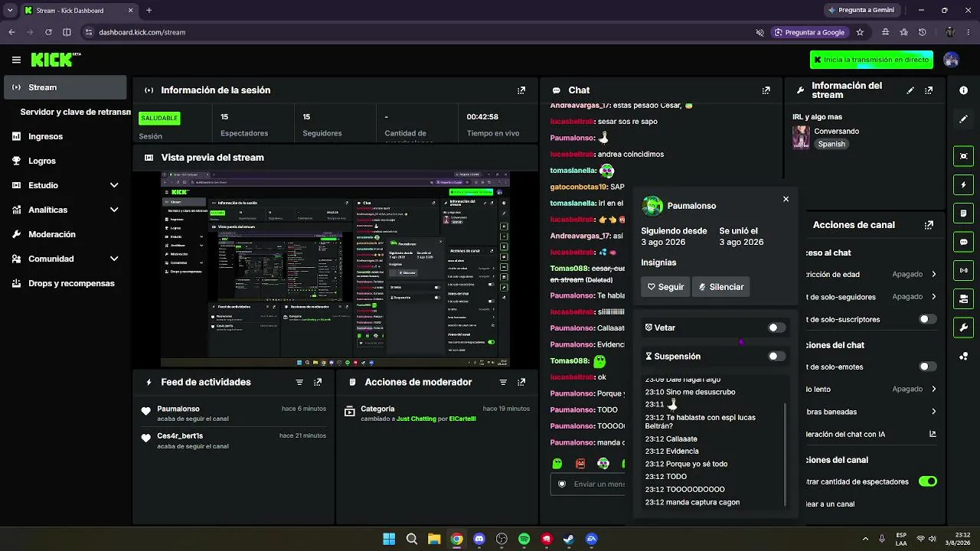
Task: Click Inicia la transmisión en directo button
Action: tap(872, 60)
